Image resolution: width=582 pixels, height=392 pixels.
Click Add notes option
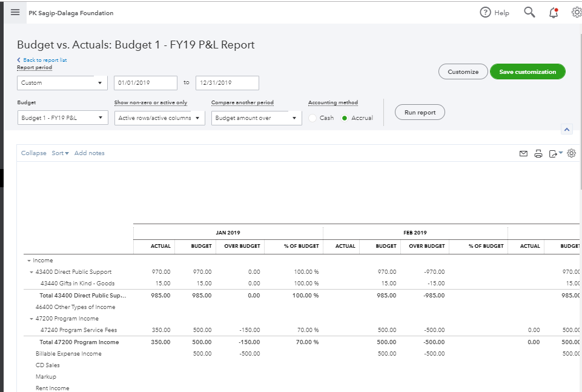89,153
